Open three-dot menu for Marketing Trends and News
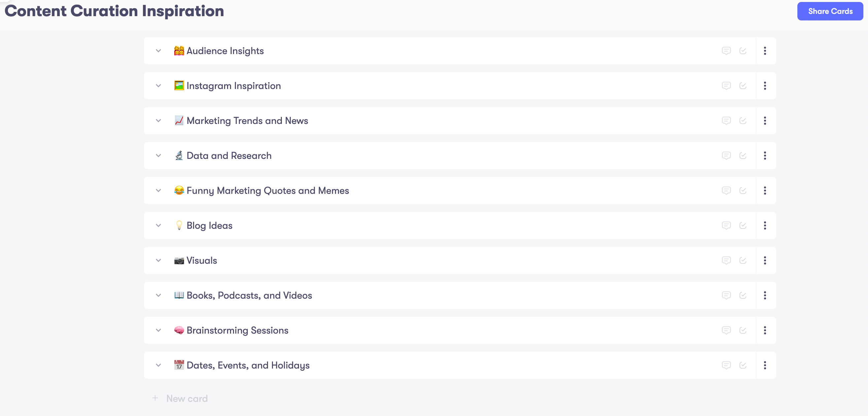 765,121
